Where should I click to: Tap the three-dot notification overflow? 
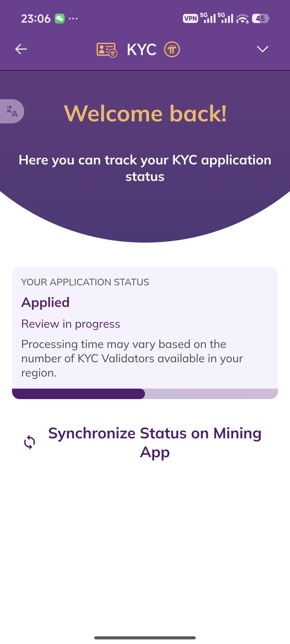tap(73, 19)
